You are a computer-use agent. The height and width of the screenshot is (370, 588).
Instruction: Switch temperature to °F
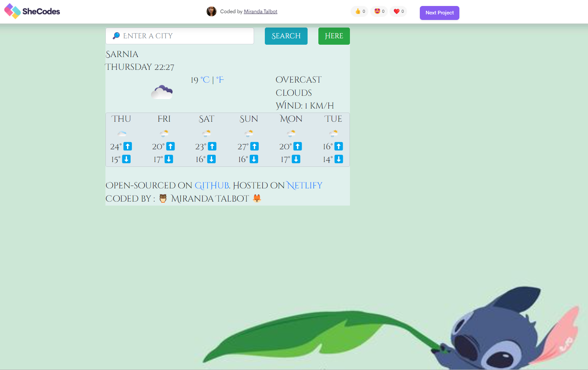pyautogui.click(x=220, y=80)
